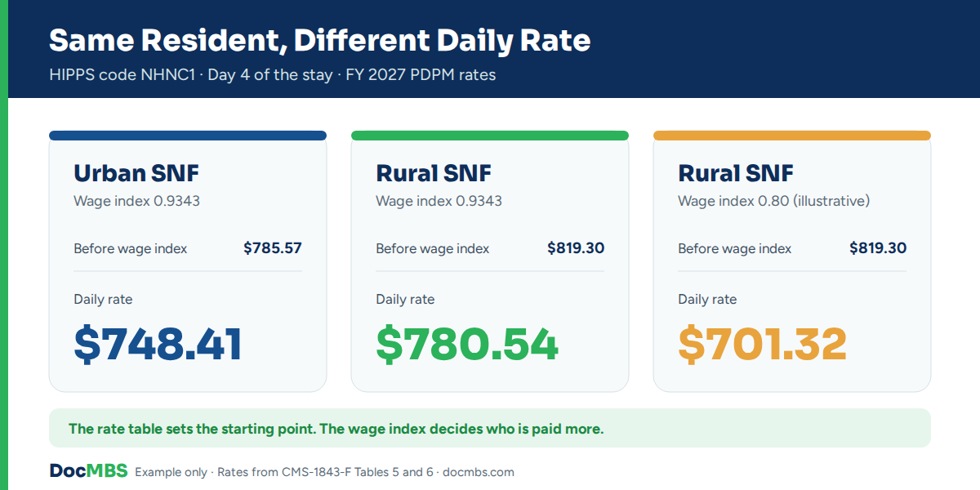Click the "$701.32" daily rate amount
The width and height of the screenshot is (980, 490).
(x=762, y=344)
